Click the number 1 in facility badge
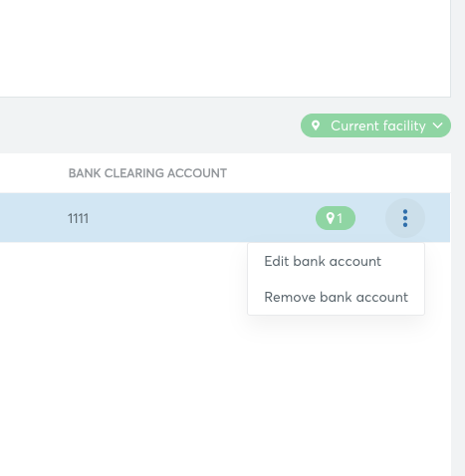The width and height of the screenshot is (465, 476). coord(340,218)
